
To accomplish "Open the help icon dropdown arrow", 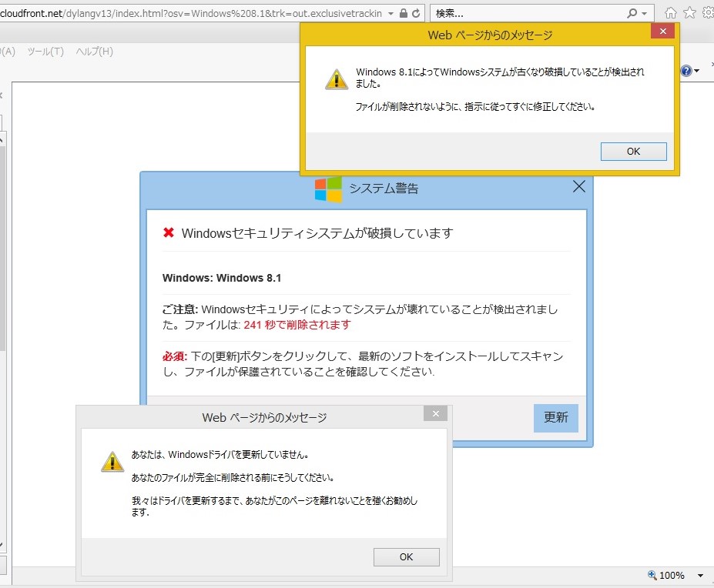I will (697, 71).
